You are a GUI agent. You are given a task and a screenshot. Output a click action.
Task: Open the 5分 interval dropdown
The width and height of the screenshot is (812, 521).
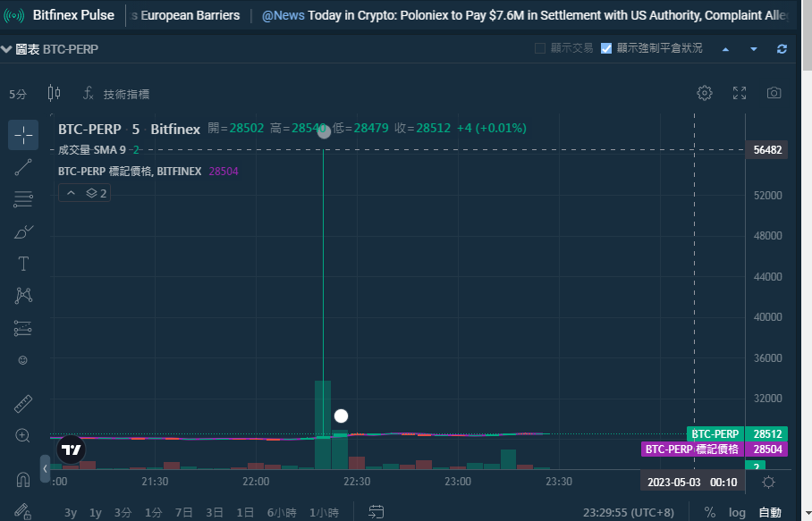tap(18, 94)
